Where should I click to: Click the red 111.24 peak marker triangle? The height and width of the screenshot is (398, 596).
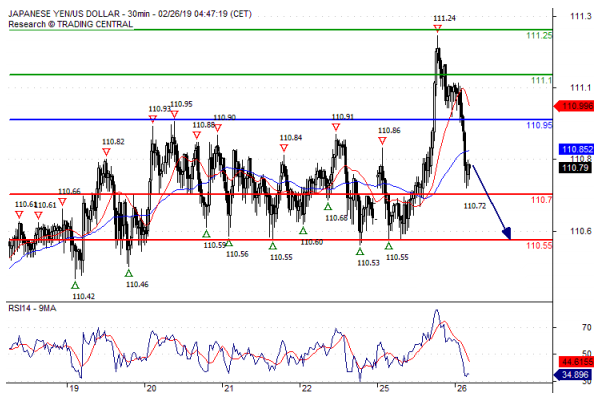pos(437,29)
